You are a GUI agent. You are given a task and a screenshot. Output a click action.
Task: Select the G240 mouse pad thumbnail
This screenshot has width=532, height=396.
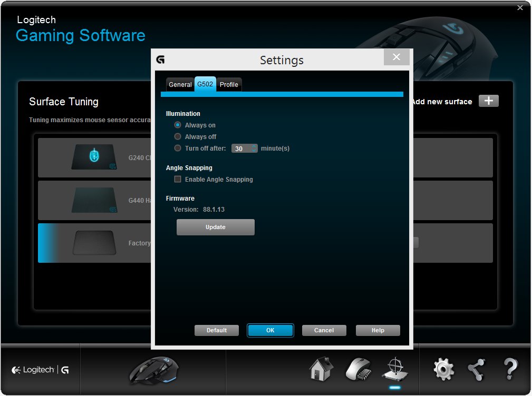pos(94,157)
